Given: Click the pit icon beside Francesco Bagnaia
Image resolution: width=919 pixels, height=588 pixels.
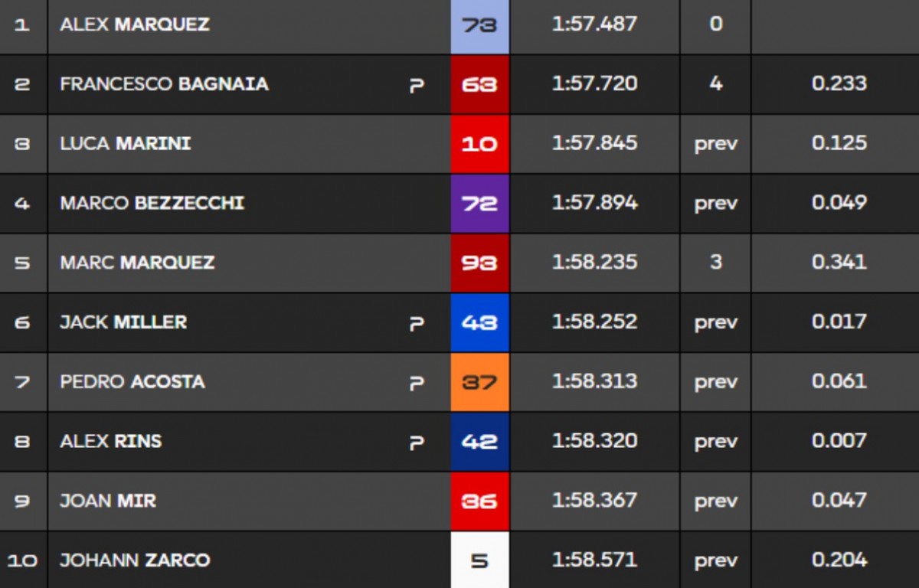Looking at the screenshot, I should (417, 84).
